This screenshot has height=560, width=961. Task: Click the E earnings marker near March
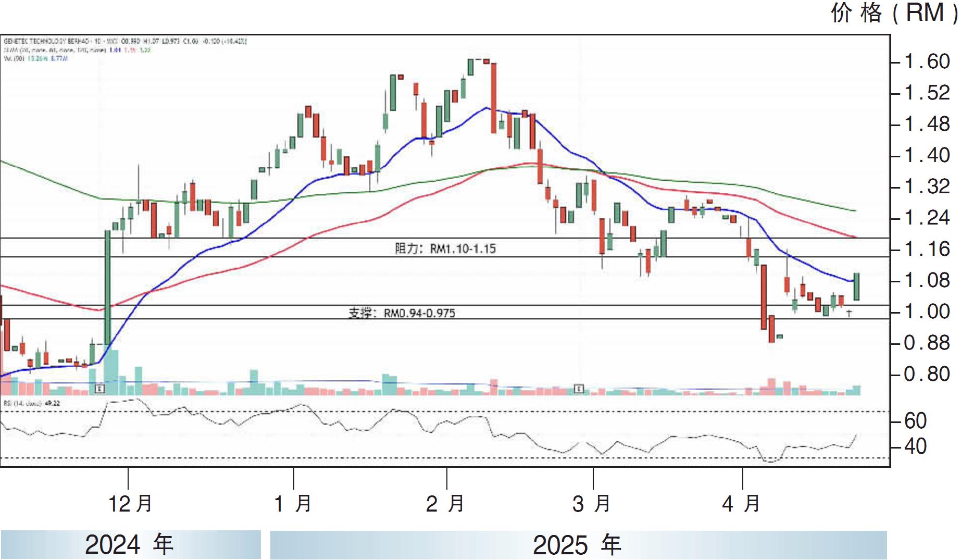579,389
